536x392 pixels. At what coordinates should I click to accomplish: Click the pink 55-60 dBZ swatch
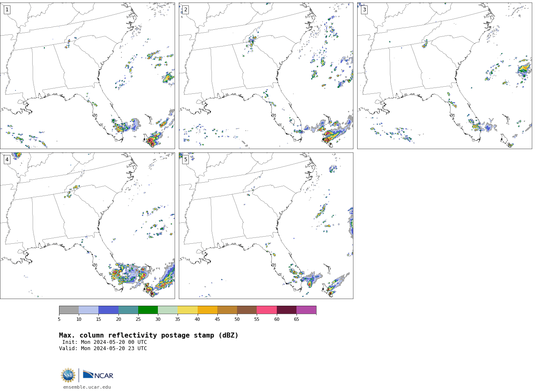point(267,310)
